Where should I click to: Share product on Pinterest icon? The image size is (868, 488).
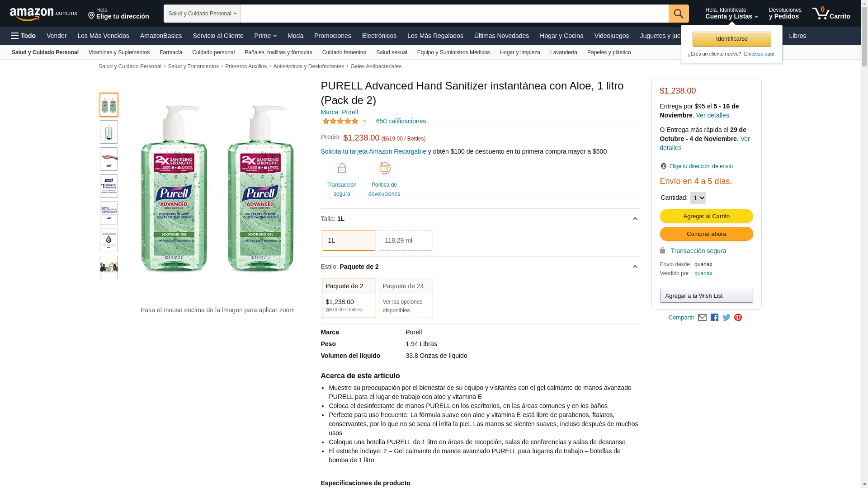click(738, 318)
